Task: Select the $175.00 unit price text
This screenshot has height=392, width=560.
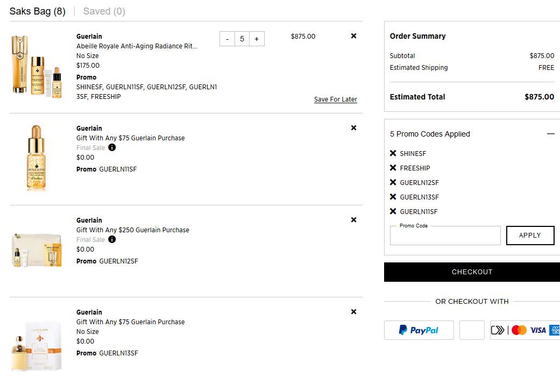Action: tap(88, 66)
